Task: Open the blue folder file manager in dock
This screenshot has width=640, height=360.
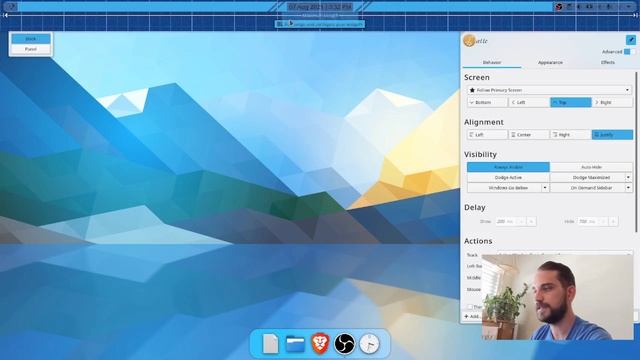Action: coord(295,344)
